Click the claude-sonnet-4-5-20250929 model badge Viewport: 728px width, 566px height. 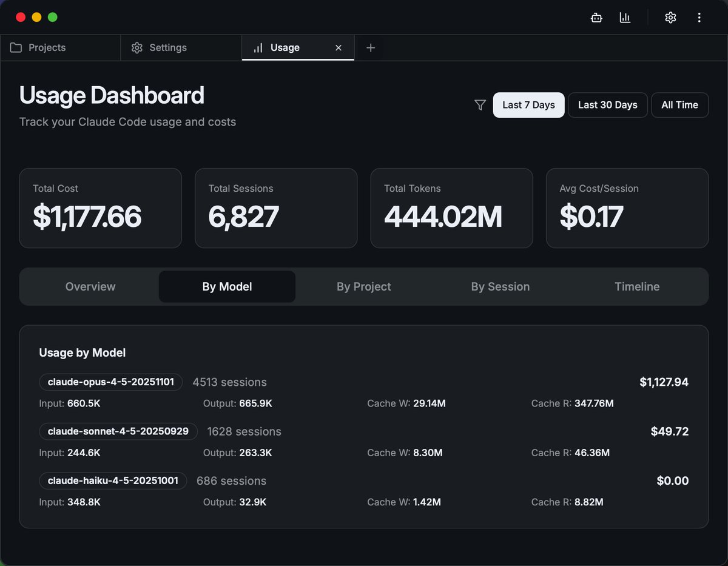pos(118,431)
